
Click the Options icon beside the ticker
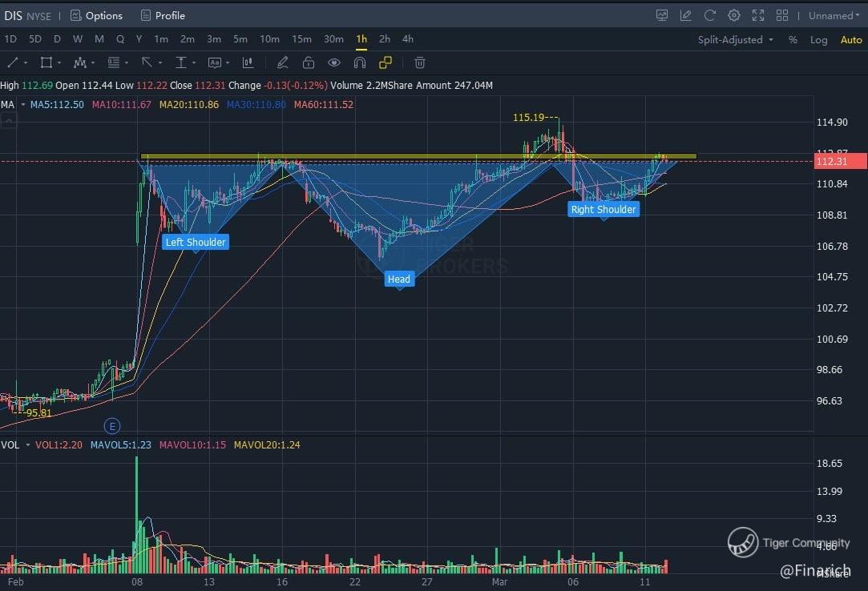pos(76,15)
